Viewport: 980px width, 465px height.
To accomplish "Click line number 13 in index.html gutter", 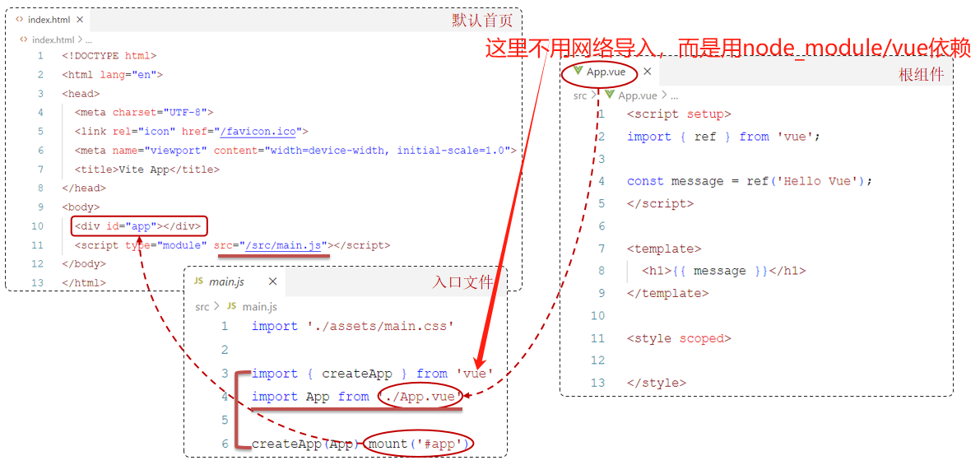I will pos(38,283).
